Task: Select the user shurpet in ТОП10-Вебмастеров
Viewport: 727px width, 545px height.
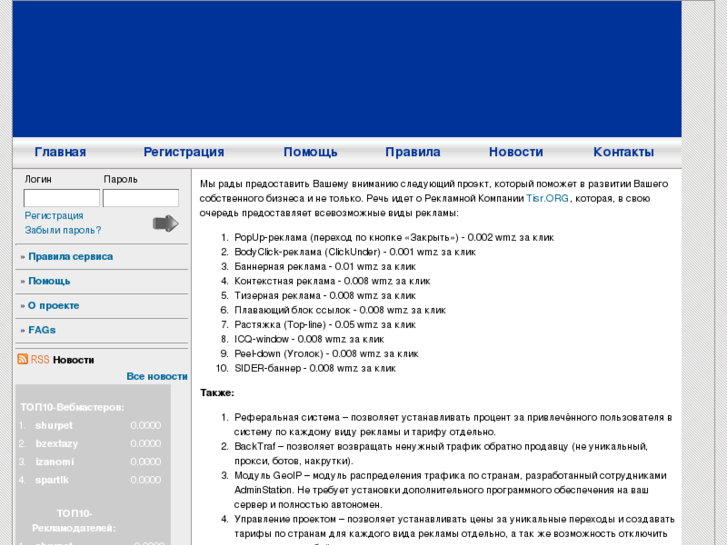Action: click(x=54, y=425)
